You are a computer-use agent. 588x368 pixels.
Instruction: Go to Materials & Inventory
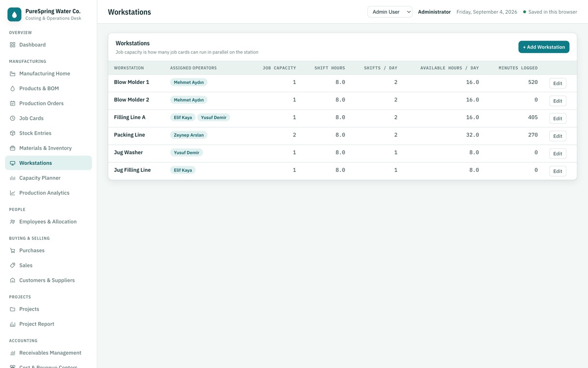49,148
